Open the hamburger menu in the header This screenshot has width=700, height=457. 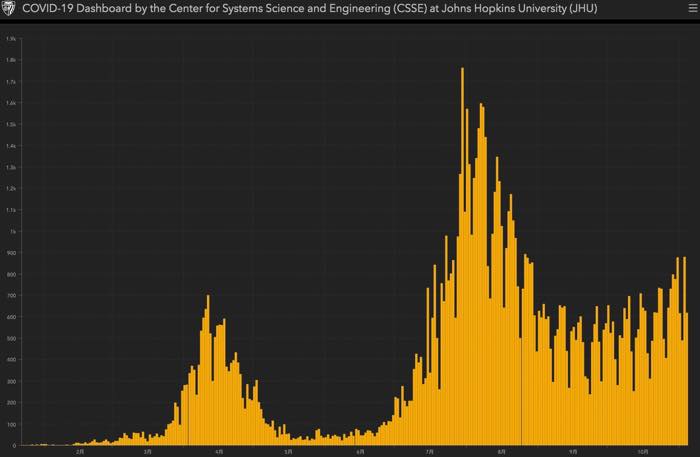pyautogui.click(x=693, y=8)
